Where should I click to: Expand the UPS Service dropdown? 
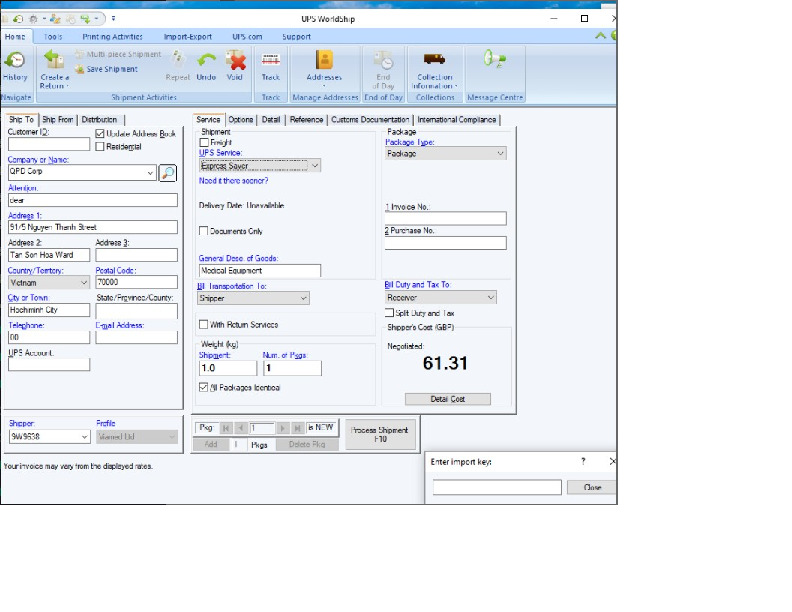314,166
